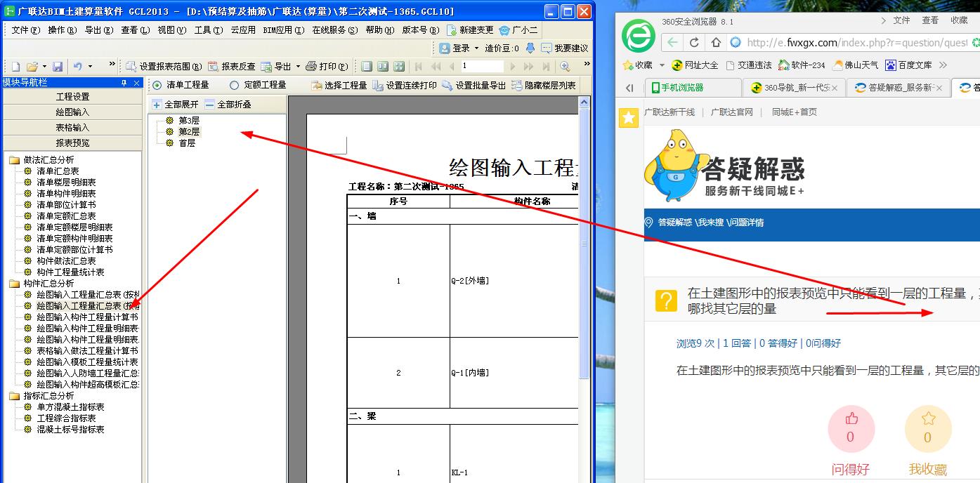Close the 模块导航栏 panel

point(137,83)
